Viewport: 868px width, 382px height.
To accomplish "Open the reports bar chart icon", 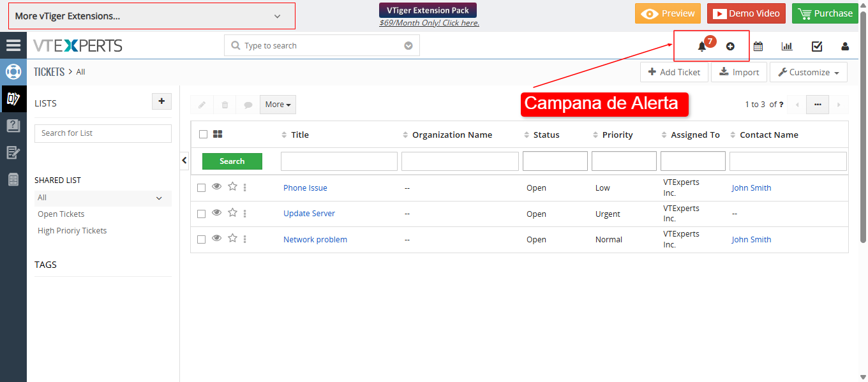I will coord(787,46).
